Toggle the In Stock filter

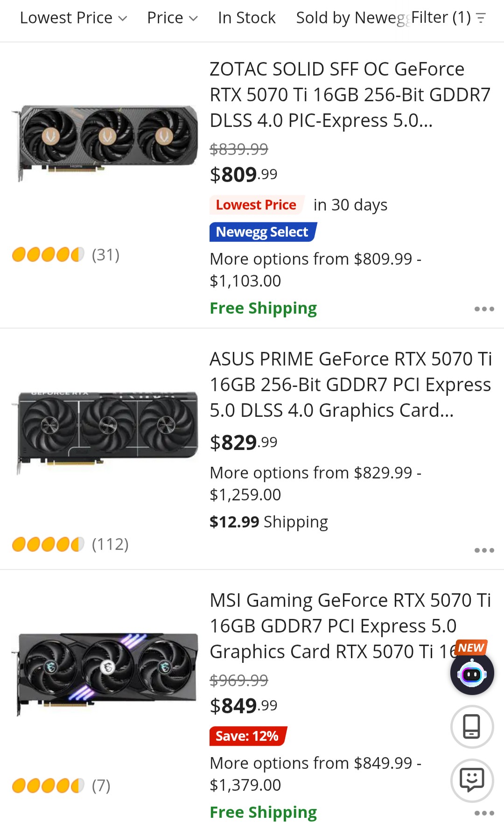point(246,18)
